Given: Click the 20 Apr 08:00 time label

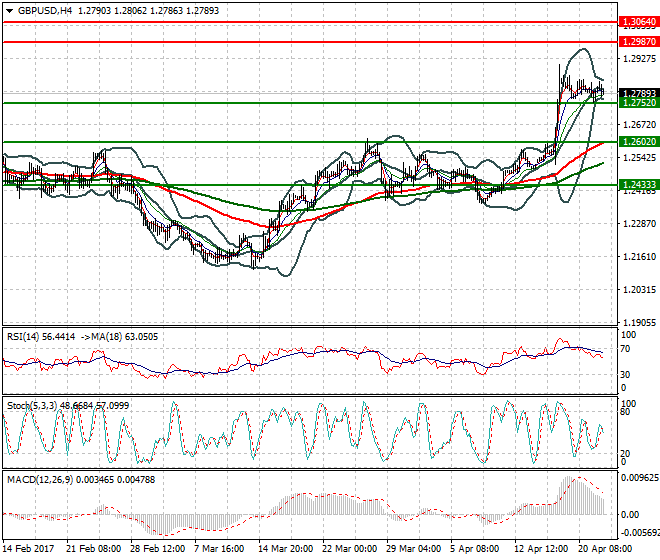Looking at the screenshot, I should [x=605, y=549].
